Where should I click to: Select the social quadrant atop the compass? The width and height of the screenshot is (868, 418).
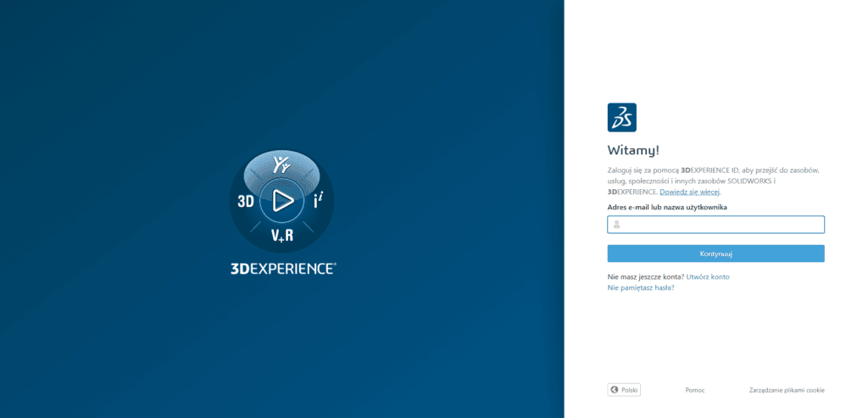pyautogui.click(x=282, y=165)
